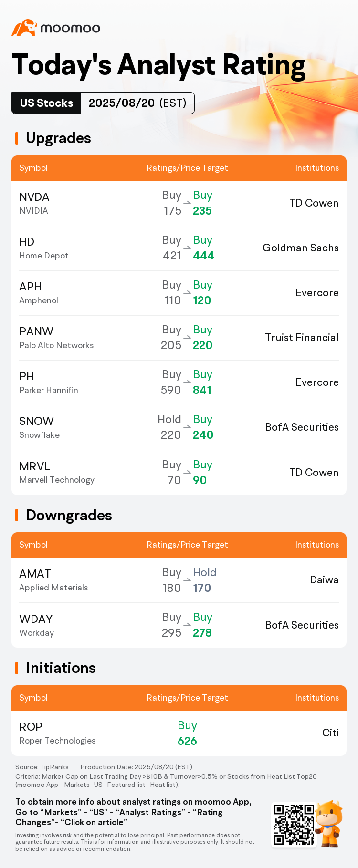The width and height of the screenshot is (358, 868).
Task: Open the NVDA NVIDIA row
Action: [179, 203]
